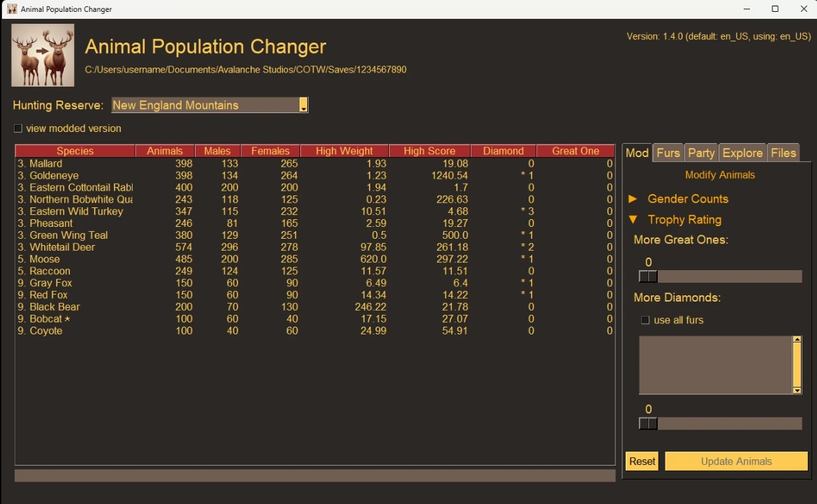Open the Party tab

(700, 153)
